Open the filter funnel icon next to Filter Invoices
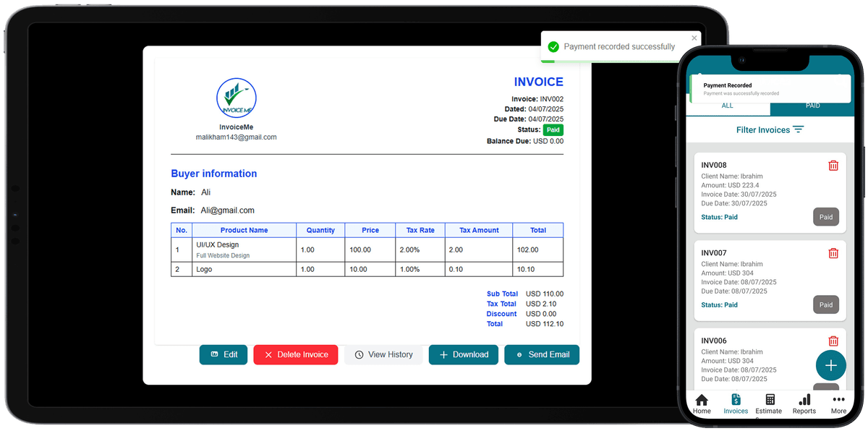The image size is (868, 431). (x=798, y=129)
